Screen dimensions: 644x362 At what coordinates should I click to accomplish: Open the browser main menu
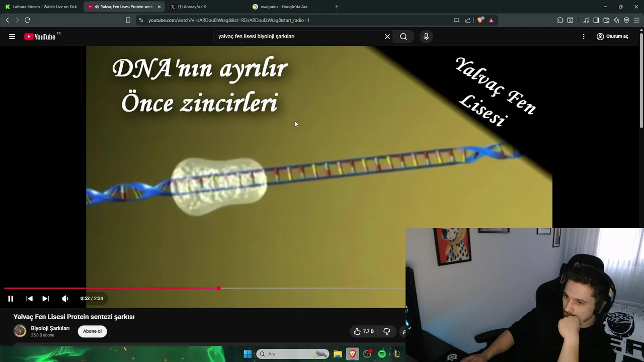[x=636, y=20]
